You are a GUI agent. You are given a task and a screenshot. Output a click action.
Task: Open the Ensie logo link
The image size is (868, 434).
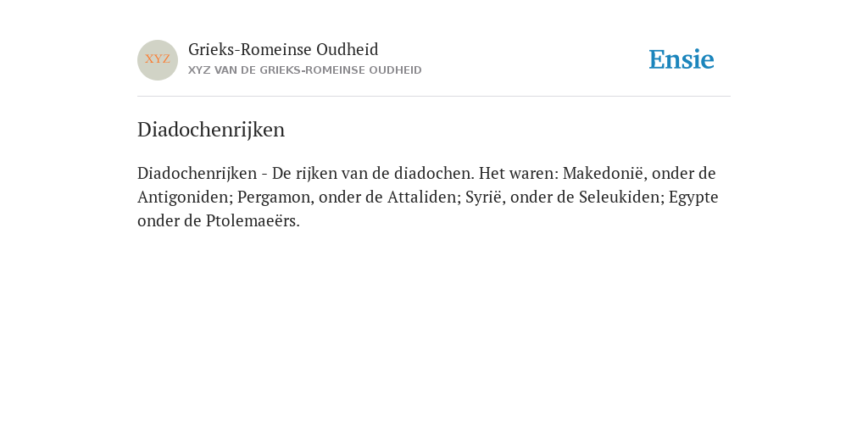[682, 59]
